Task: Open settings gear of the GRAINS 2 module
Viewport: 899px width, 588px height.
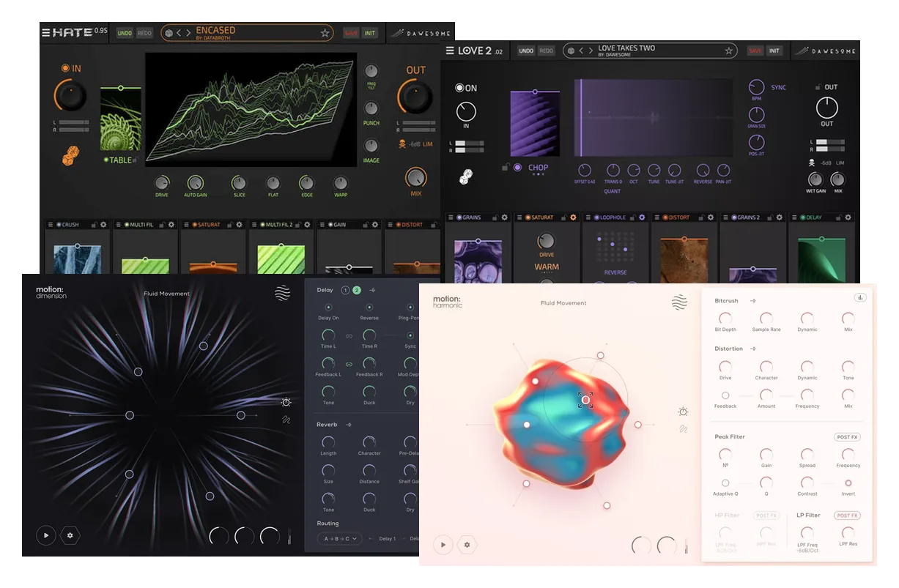Action: click(x=779, y=217)
